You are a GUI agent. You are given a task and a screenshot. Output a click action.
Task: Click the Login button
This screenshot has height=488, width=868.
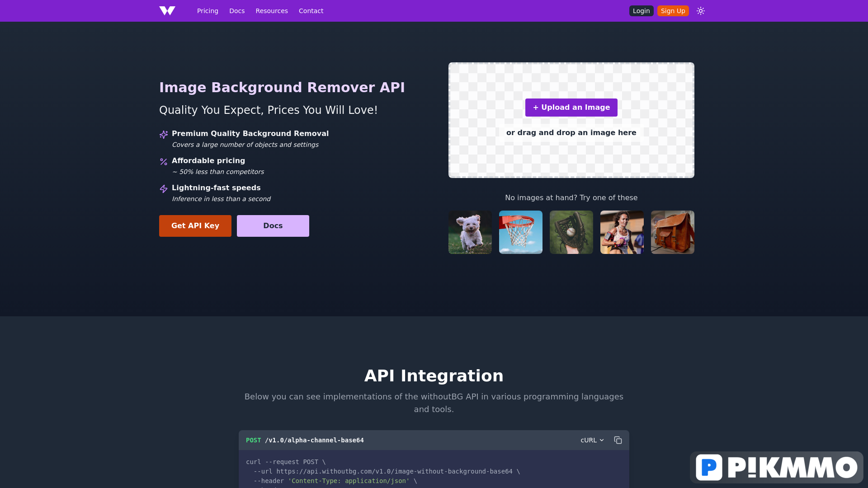point(641,11)
